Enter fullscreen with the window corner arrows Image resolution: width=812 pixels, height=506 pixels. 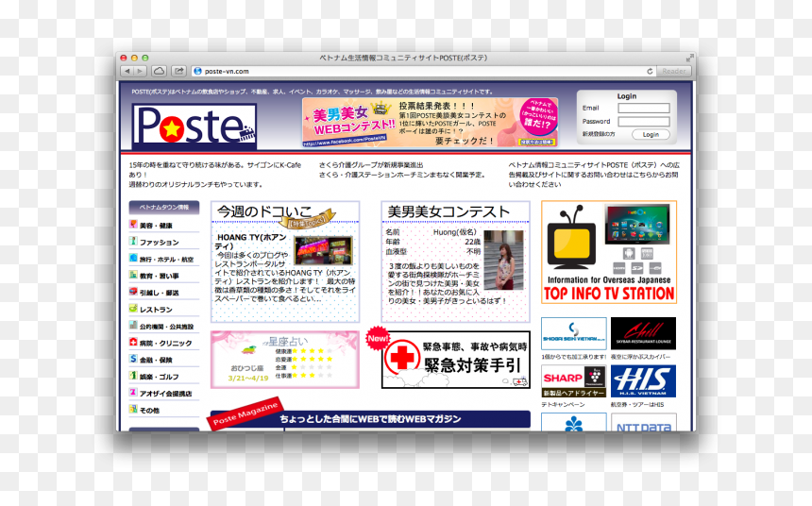[689, 58]
